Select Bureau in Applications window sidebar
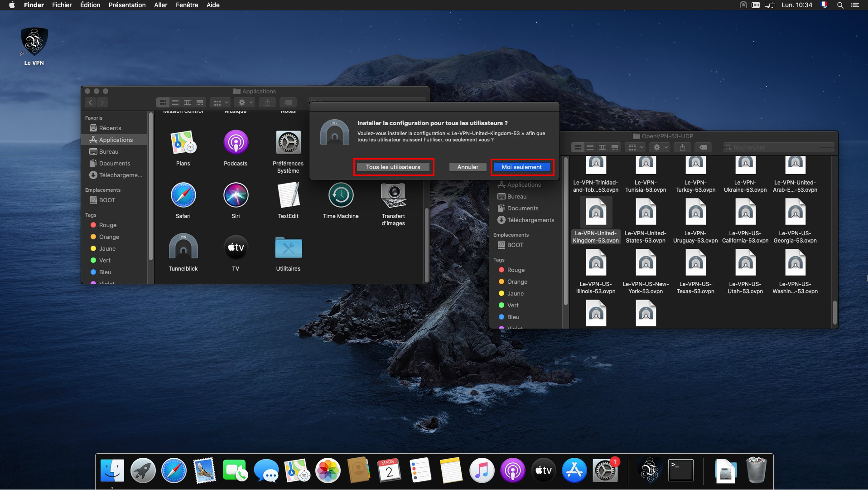Screen dimensions: 868x490 pos(114,151)
